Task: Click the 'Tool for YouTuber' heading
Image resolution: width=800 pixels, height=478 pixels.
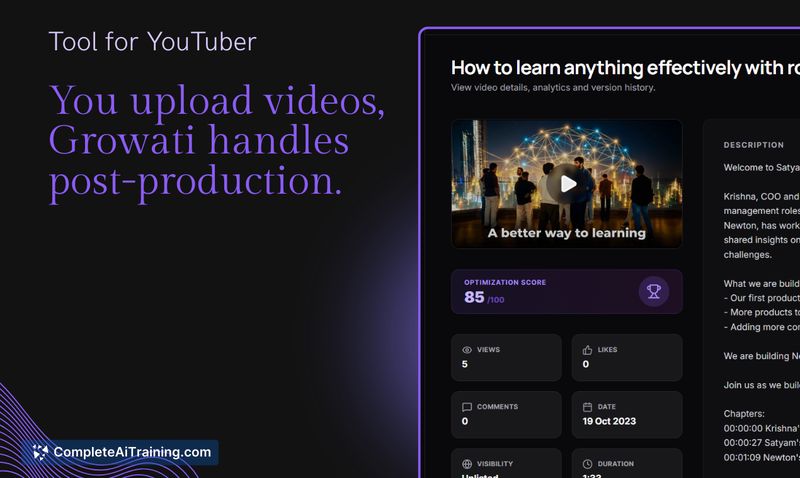Action: 152,42
